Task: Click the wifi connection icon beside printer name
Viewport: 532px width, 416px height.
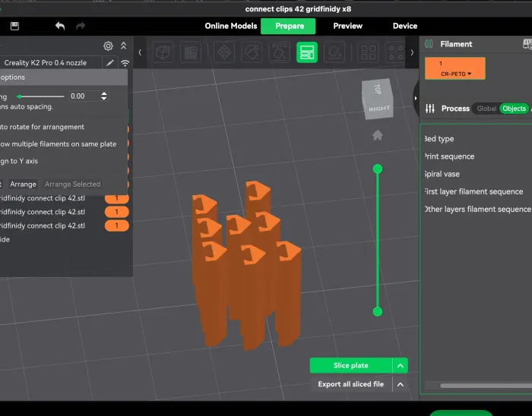Action: [x=125, y=63]
